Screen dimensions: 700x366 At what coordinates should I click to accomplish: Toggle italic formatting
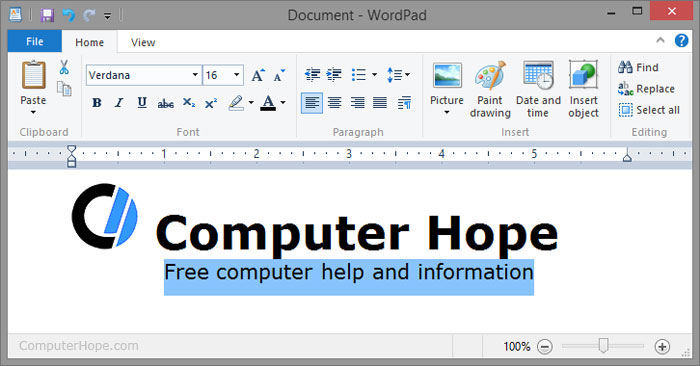pyautogui.click(x=119, y=103)
